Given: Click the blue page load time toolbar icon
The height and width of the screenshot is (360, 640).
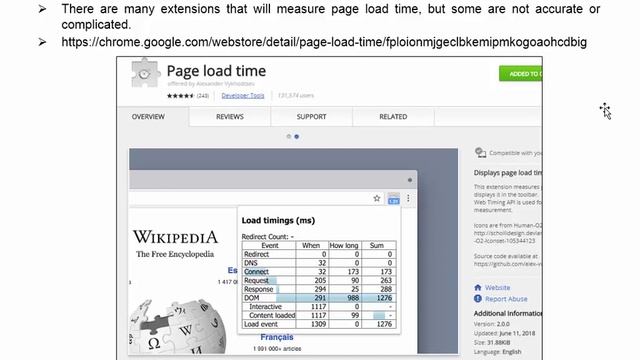Looking at the screenshot, I should [393, 199].
